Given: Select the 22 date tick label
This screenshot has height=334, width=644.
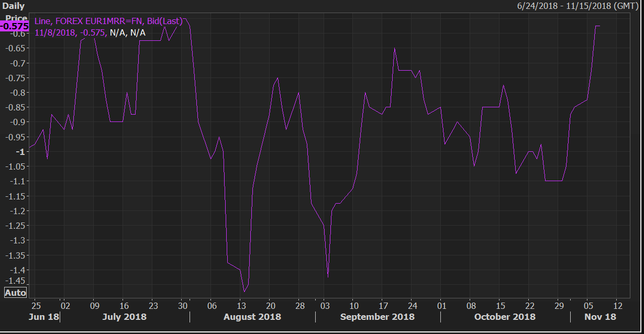Looking at the screenshot, I should [530, 305].
